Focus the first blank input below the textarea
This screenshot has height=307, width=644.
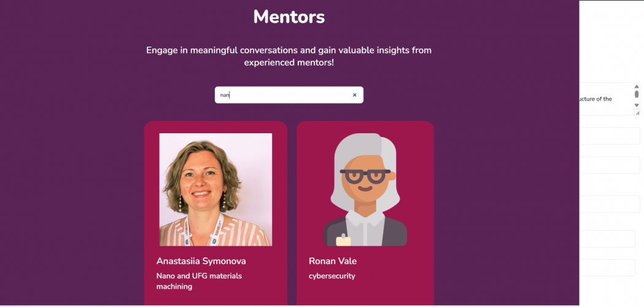coord(611,136)
